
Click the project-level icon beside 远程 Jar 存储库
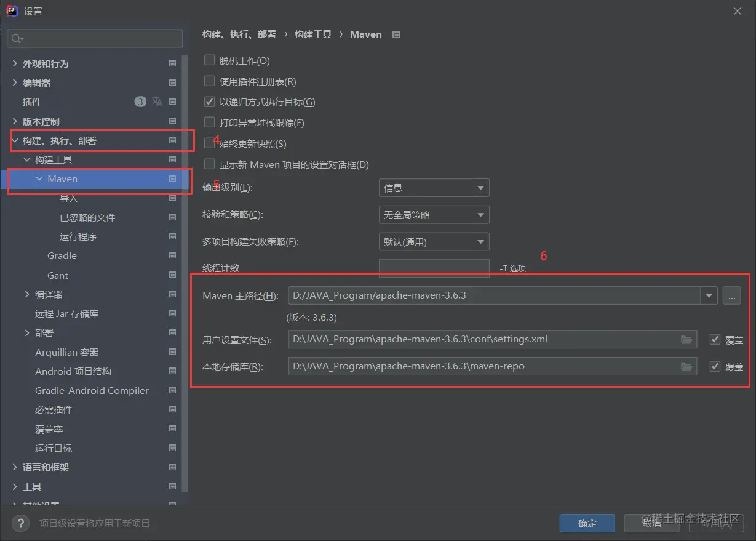click(x=173, y=313)
